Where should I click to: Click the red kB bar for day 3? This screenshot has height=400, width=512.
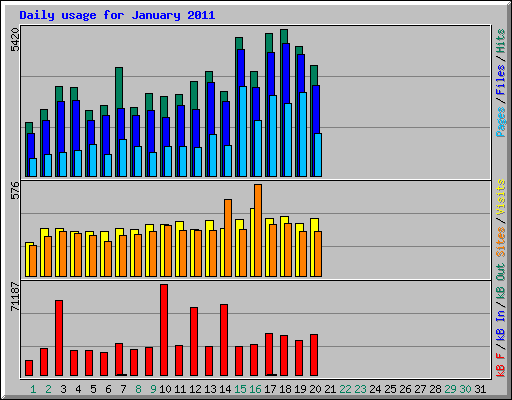pyautogui.click(x=59, y=338)
